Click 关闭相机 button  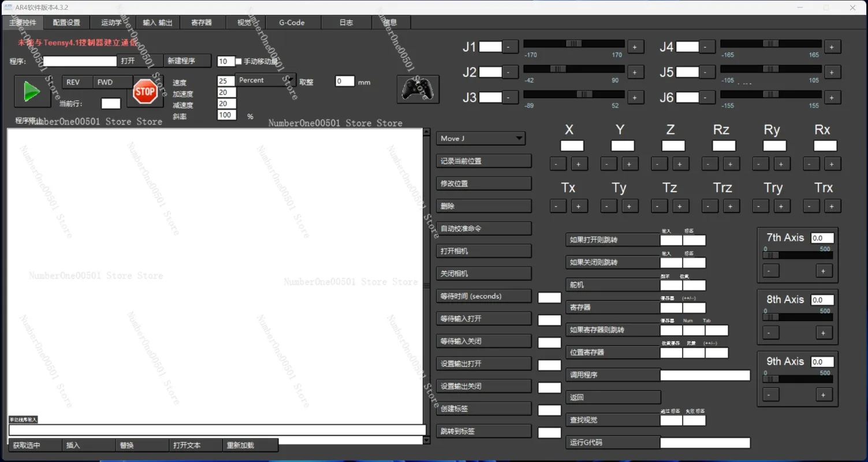point(483,274)
